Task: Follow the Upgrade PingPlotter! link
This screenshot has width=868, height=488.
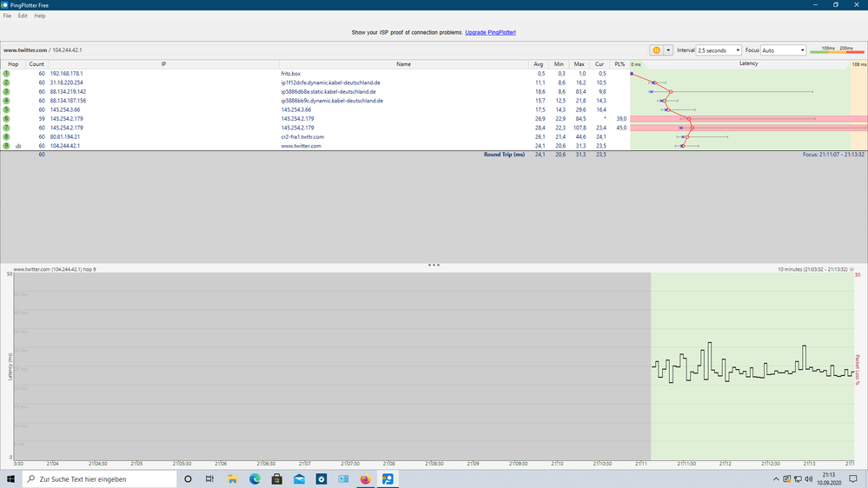Action: pos(490,33)
